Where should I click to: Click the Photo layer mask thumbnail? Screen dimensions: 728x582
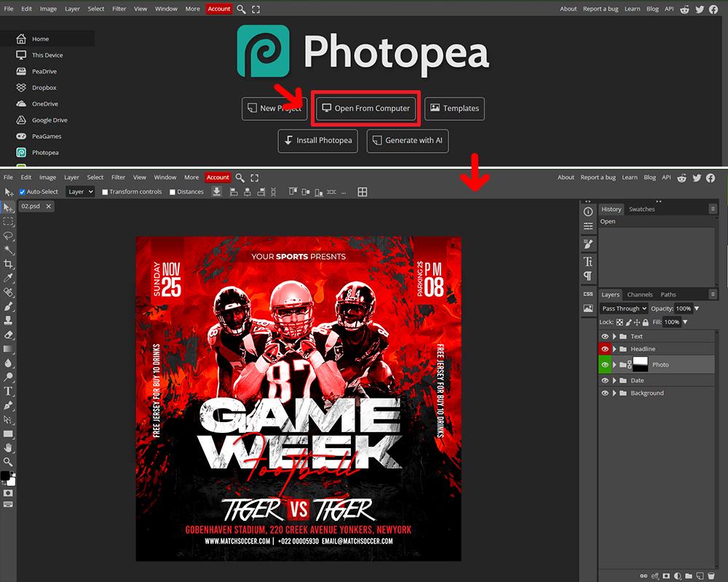(640, 364)
